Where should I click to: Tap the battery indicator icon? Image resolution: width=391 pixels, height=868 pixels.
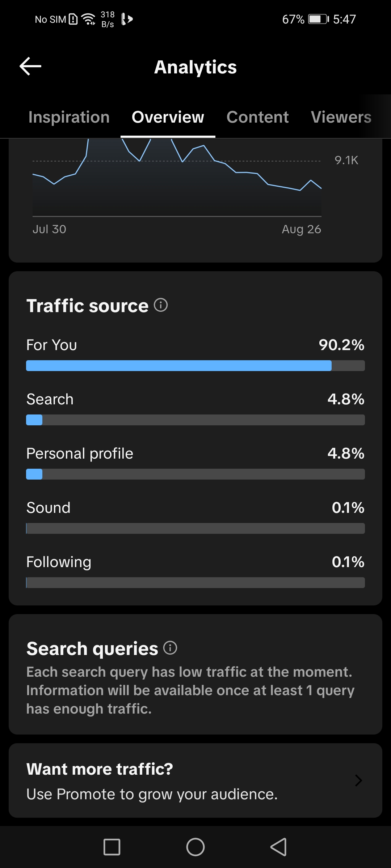[318, 19]
